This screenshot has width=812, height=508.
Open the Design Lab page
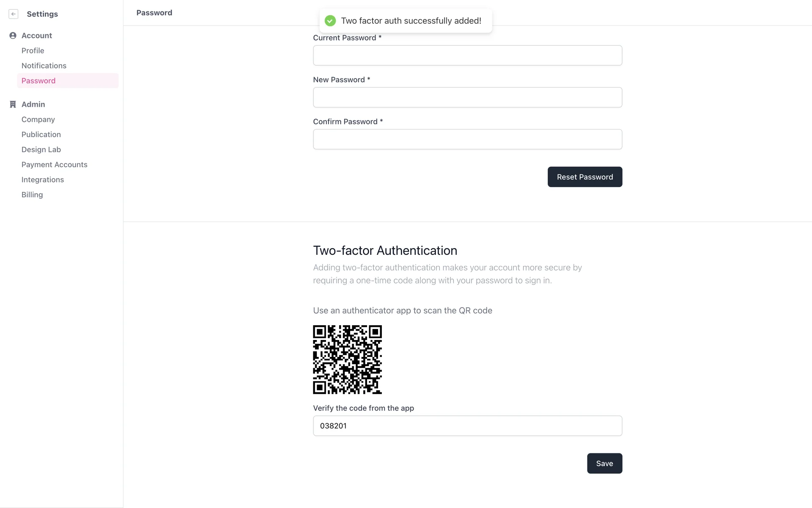click(41, 149)
